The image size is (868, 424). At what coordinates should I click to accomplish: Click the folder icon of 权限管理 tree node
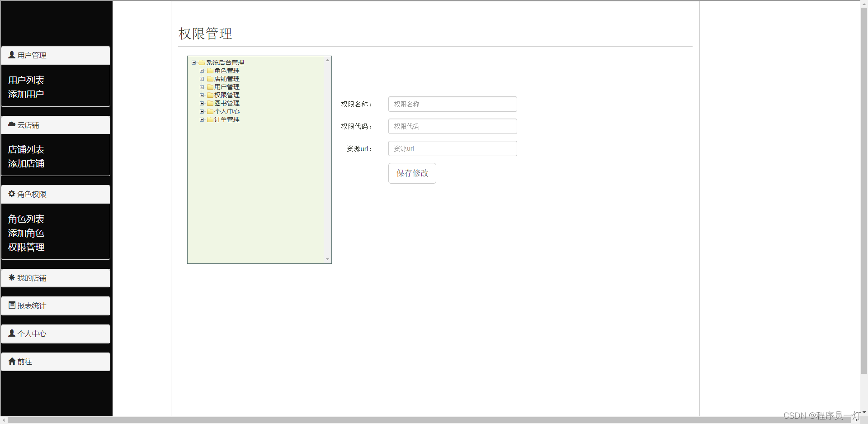[x=210, y=95]
